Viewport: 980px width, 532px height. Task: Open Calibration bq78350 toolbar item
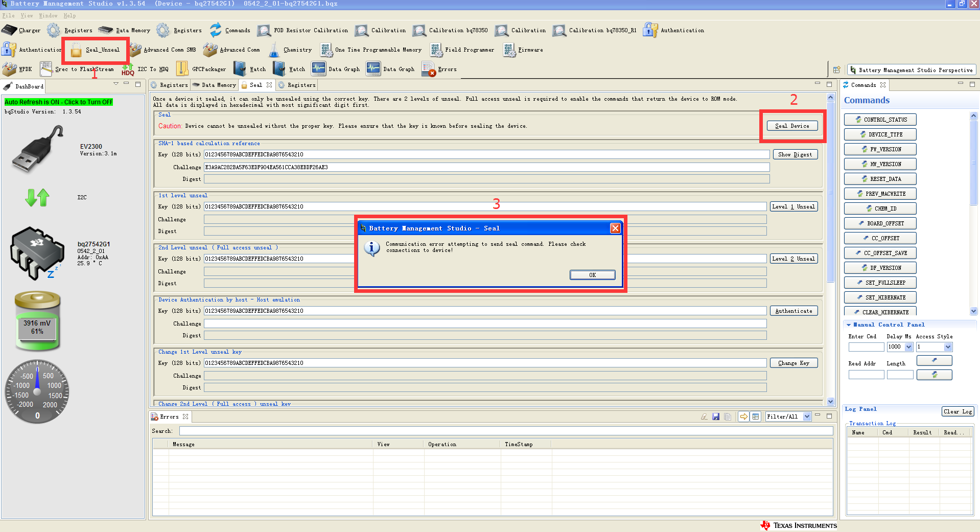(x=450, y=30)
